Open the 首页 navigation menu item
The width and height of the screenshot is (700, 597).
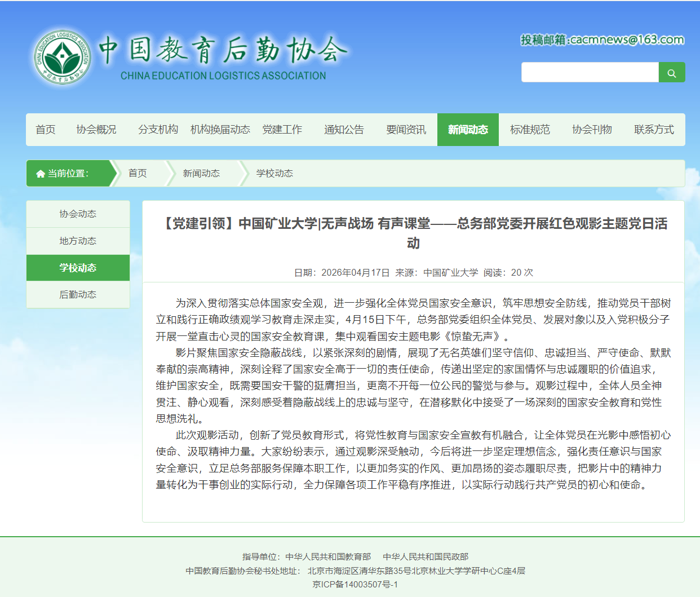pyautogui.click(x=46, y=130)
